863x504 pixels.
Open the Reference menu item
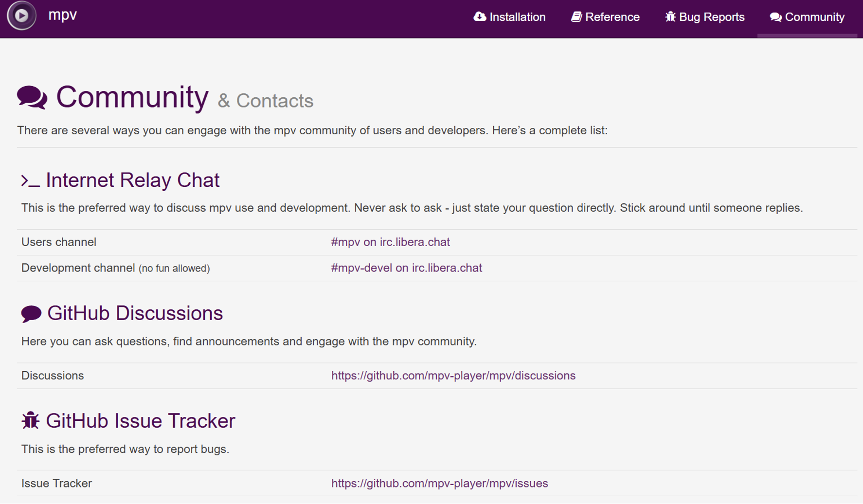click(x=612, y=17)
